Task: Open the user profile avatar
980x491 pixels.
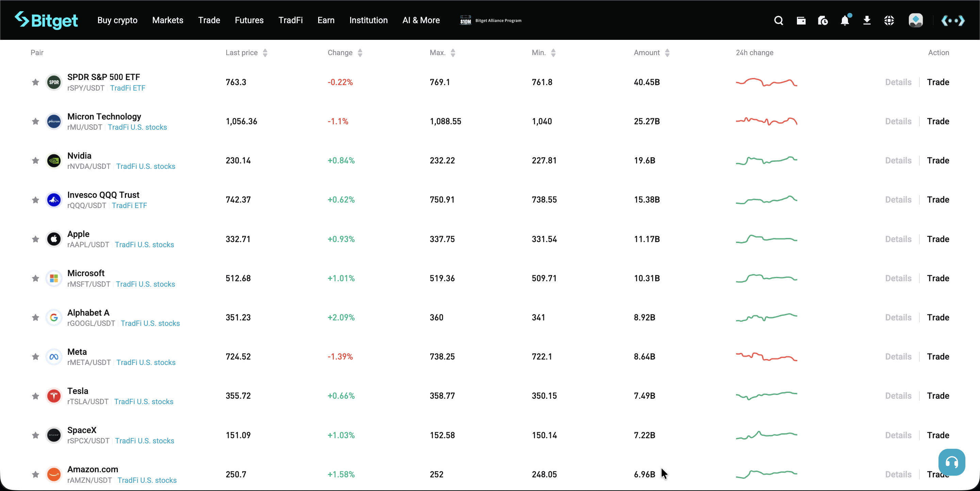Action: coord(916,20)
